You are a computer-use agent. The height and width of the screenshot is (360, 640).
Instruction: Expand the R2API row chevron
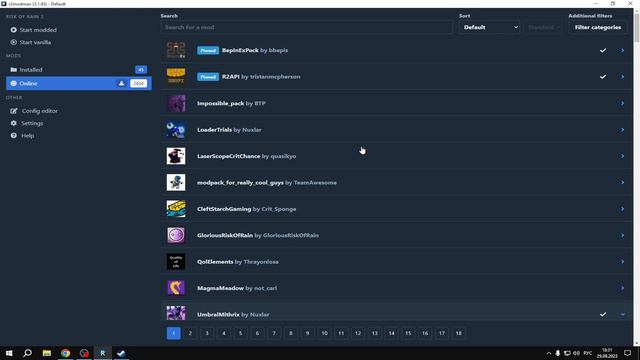pyautogui.click(x=622, y=77)
